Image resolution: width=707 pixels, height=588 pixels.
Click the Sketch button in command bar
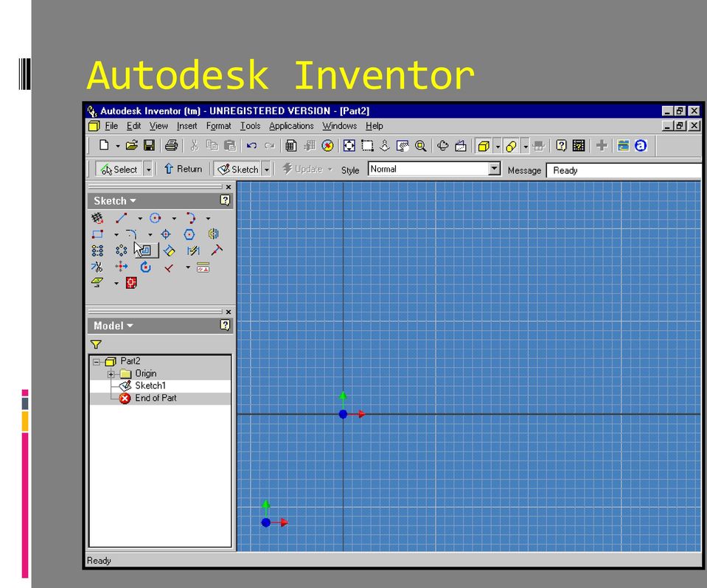coord(237,169)
